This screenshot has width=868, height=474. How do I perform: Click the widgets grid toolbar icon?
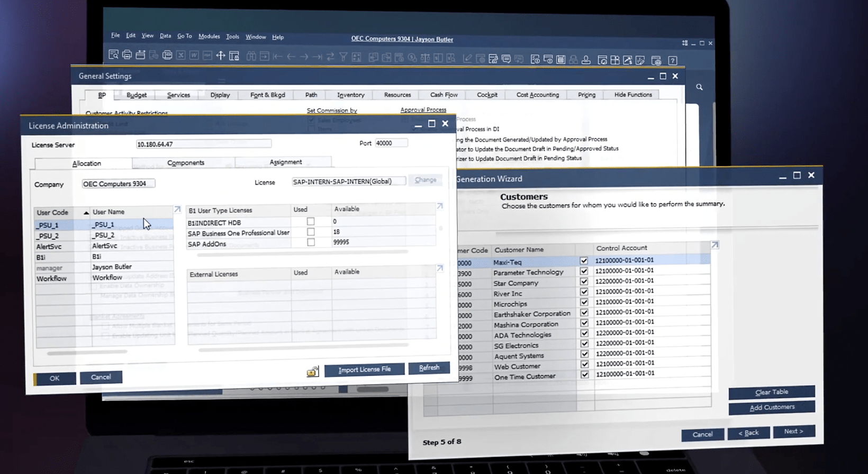tap(615, 60)
